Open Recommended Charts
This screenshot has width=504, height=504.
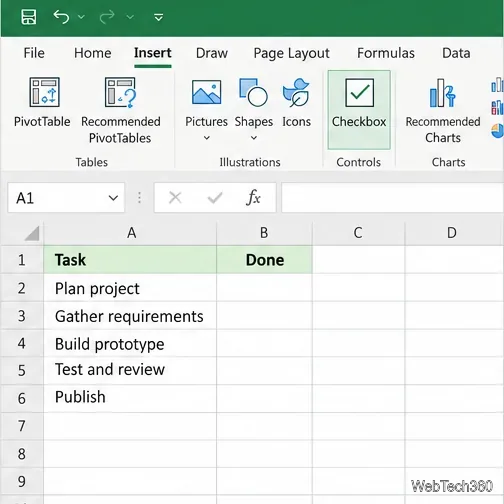pos(443,111)
